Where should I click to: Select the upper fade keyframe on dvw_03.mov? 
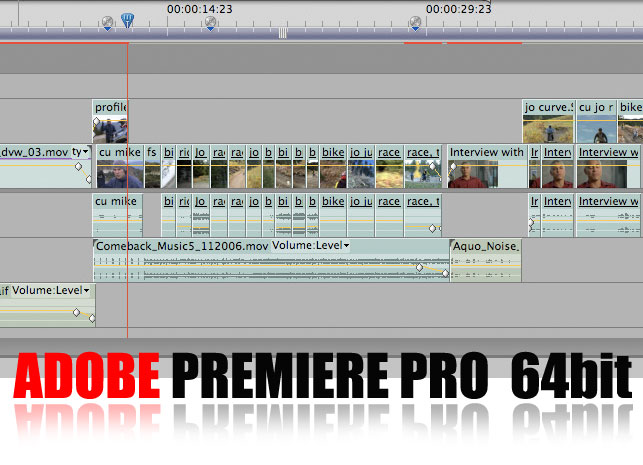coord(78,166)
